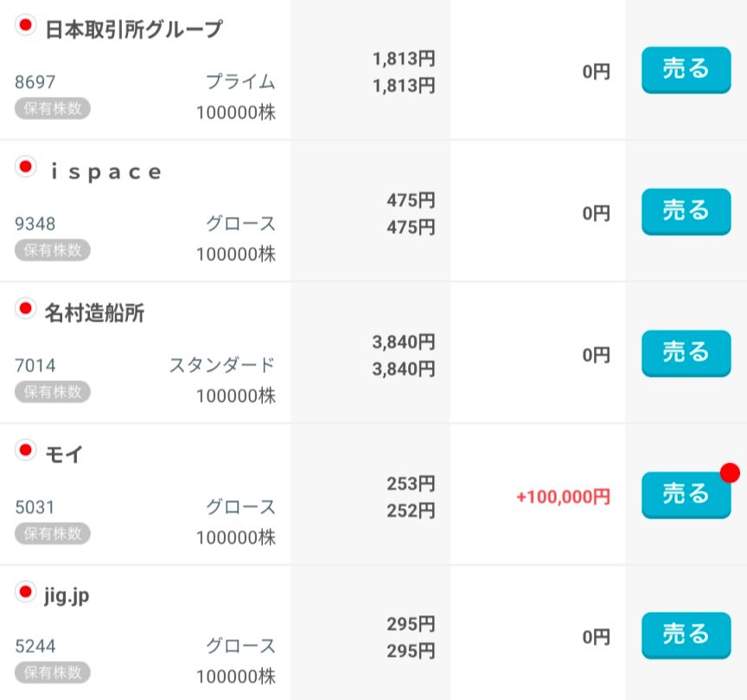The width and height of the screenshot is (747, 700).
Task: Tap 売る button in jig.jp row
Action: pyautogui.click(x=686, y=636)
